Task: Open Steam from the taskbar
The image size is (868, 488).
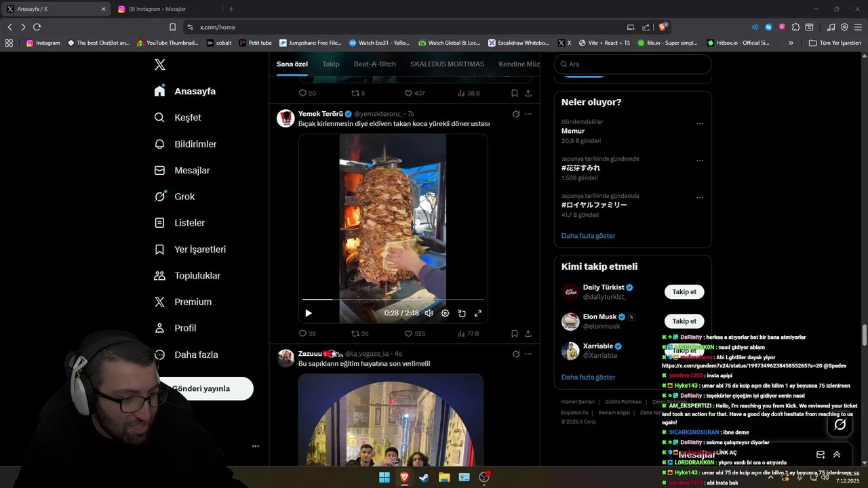Action: tap(424, 477)
